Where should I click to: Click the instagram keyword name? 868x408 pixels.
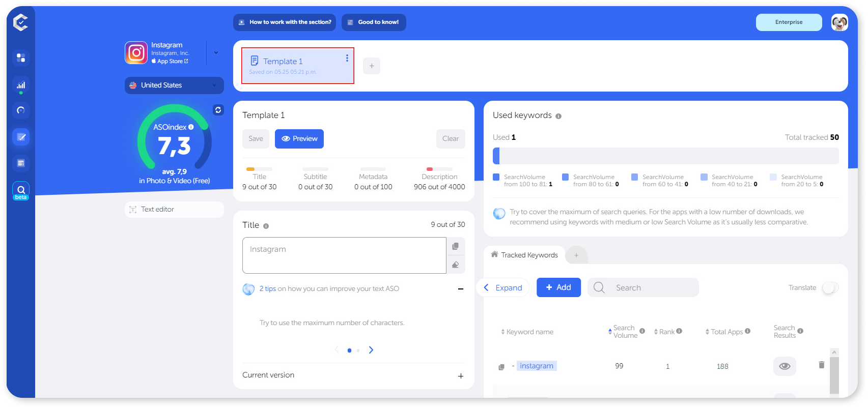(537, 366)
